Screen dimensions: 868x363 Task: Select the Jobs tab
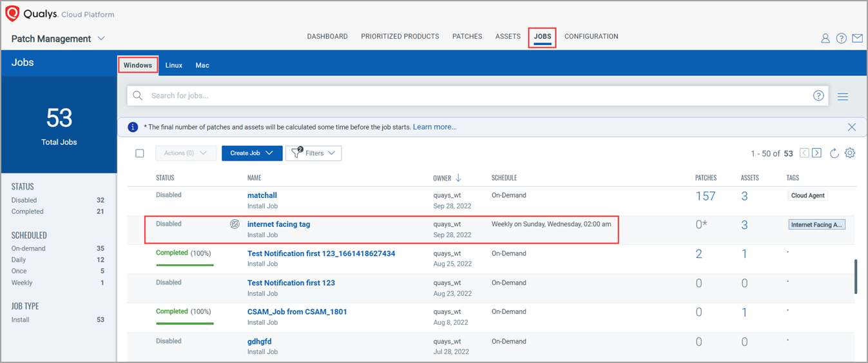click(543, 37)
